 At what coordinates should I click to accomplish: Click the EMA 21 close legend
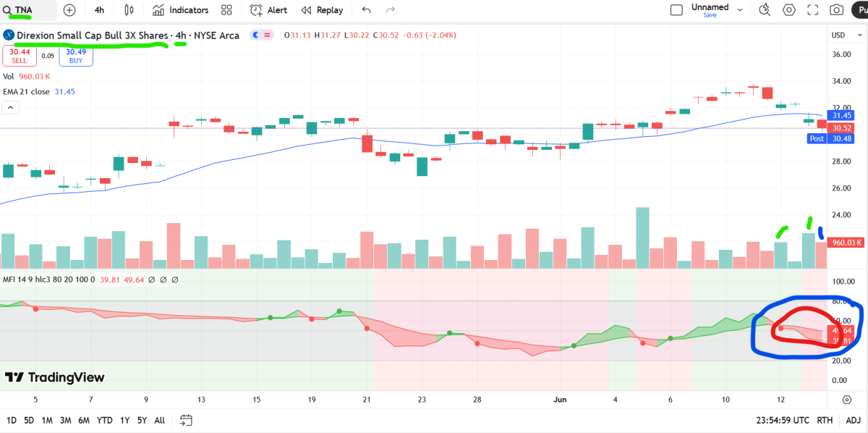coord(39,91)
